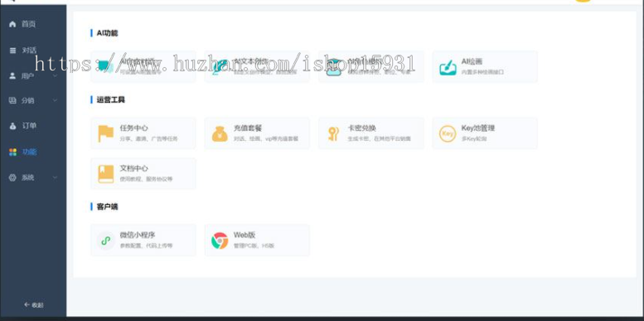Open the 首页 home item in sidebar
Viewport: 644px width, 321px height.
pos(22,24)
